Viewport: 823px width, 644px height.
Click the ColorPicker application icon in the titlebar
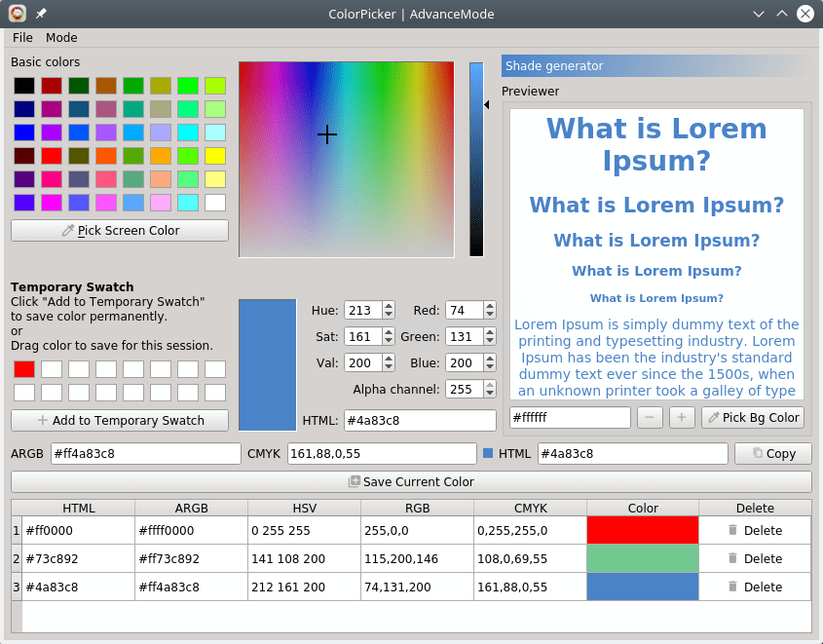(x=16, y=14)
